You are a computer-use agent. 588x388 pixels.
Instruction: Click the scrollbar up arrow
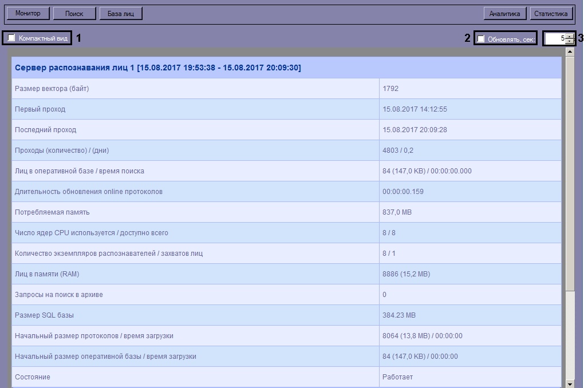pos(569,52)
